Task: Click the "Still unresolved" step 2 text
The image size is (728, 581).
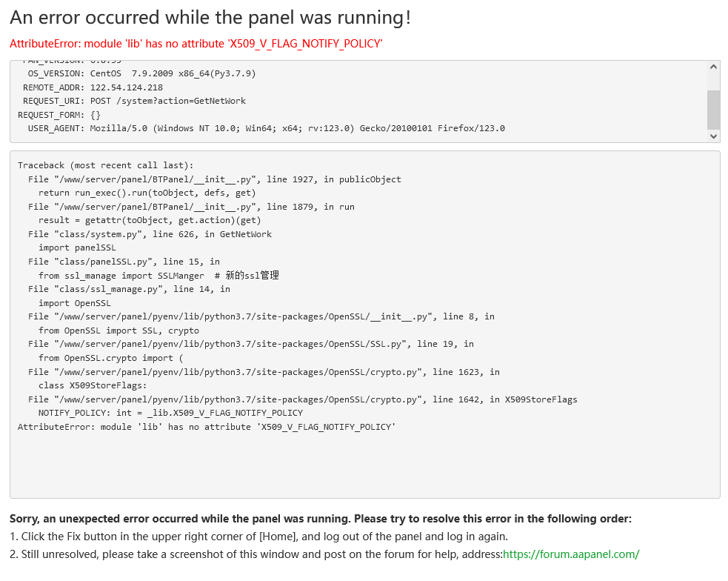Action: [x=256, y=554]
